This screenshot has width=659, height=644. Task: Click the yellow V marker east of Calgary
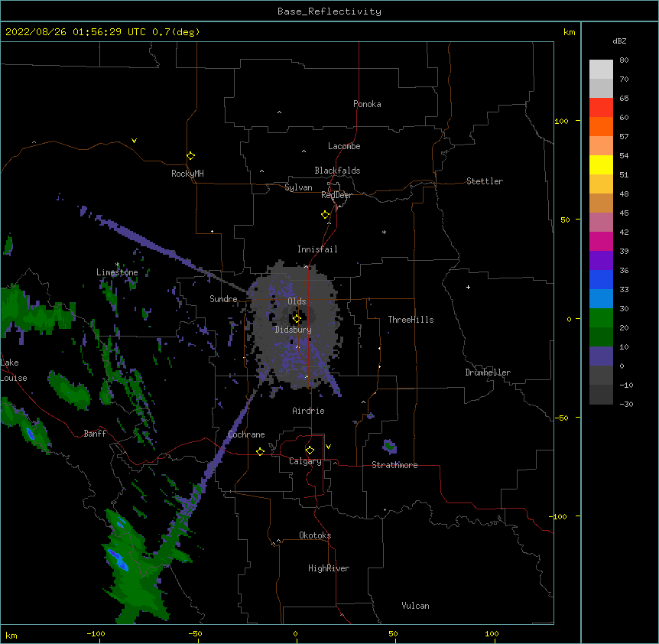click(x=328, y=447)
